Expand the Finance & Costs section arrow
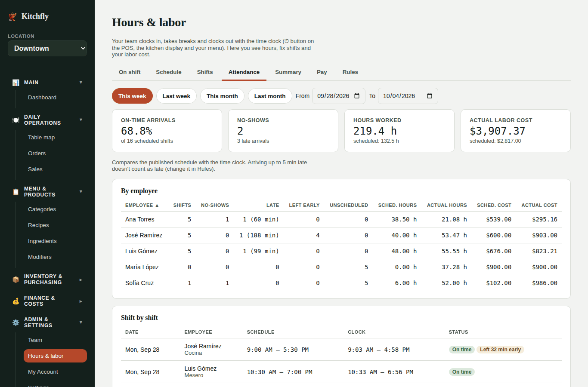The width and height of the screenshot is (588, 387). (x=81, y=301)
